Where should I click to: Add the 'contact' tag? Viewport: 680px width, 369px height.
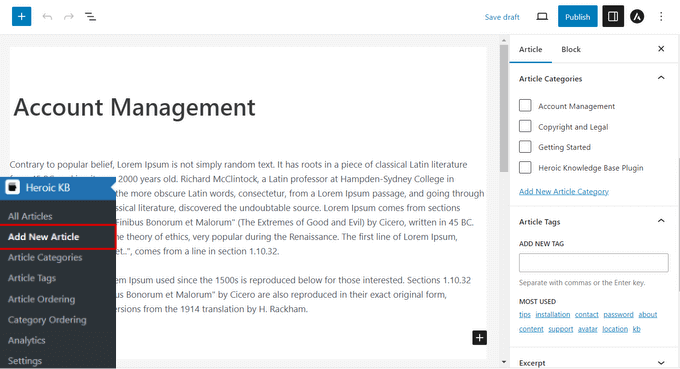tap(587, 314)
